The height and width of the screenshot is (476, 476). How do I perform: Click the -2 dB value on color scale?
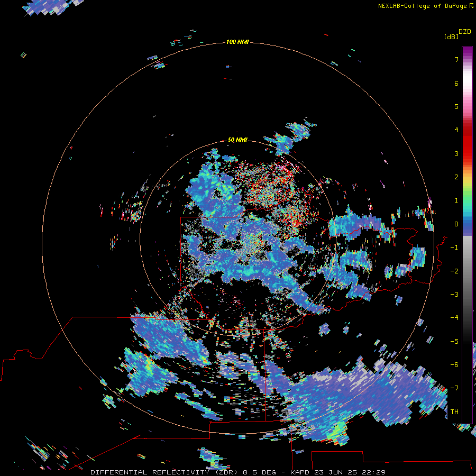click(454, 271)
